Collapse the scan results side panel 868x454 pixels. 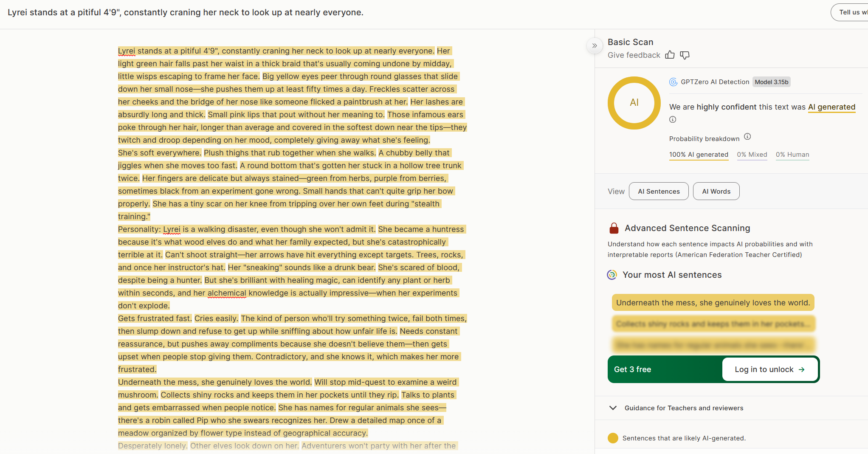(x=595, y=46)
